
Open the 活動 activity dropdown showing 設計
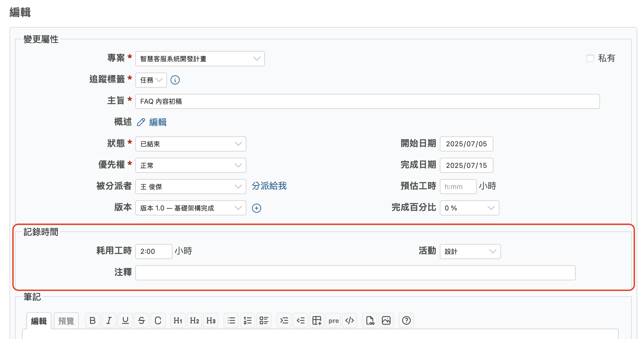pos(470,251)
